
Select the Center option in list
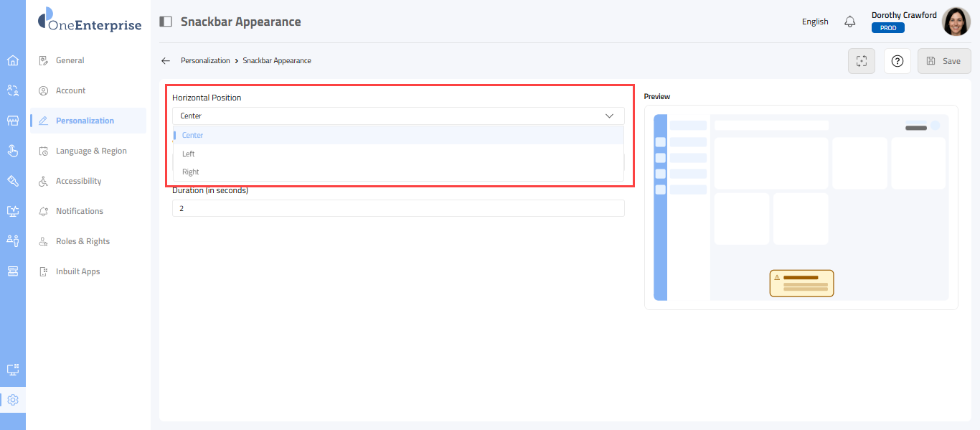tap(192, 135)
